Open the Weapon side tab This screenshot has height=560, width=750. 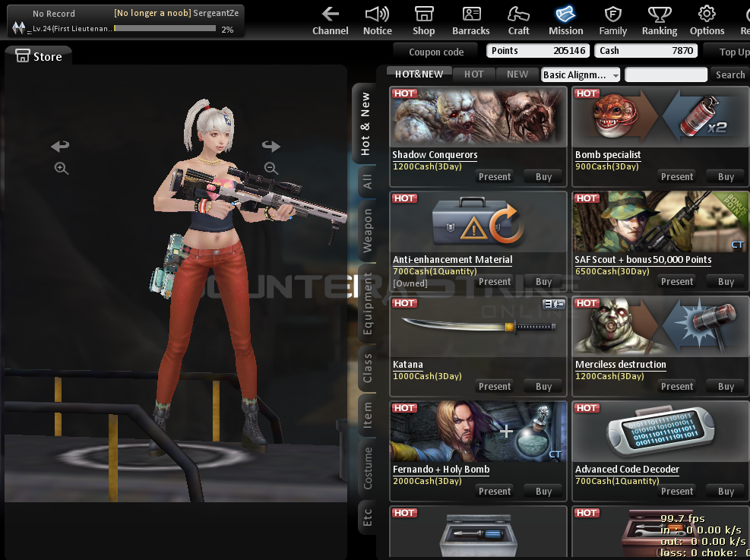click(367, 231)
